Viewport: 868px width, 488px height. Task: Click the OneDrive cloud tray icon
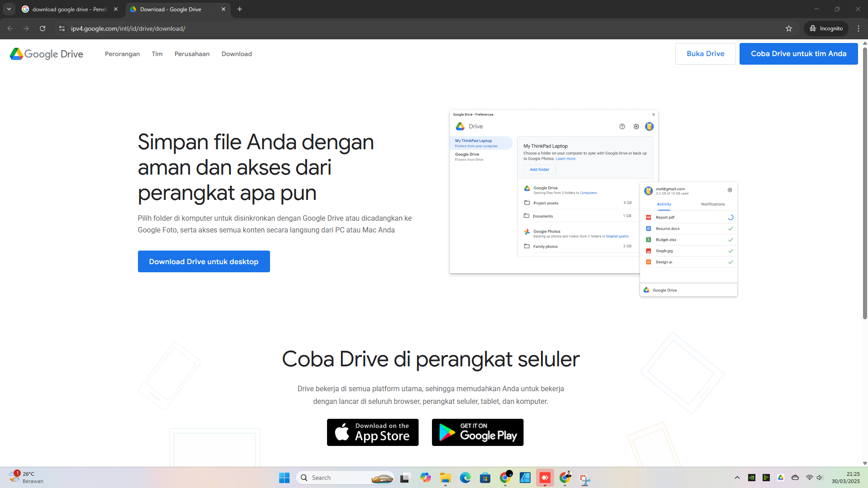click(x=795, y=478)
